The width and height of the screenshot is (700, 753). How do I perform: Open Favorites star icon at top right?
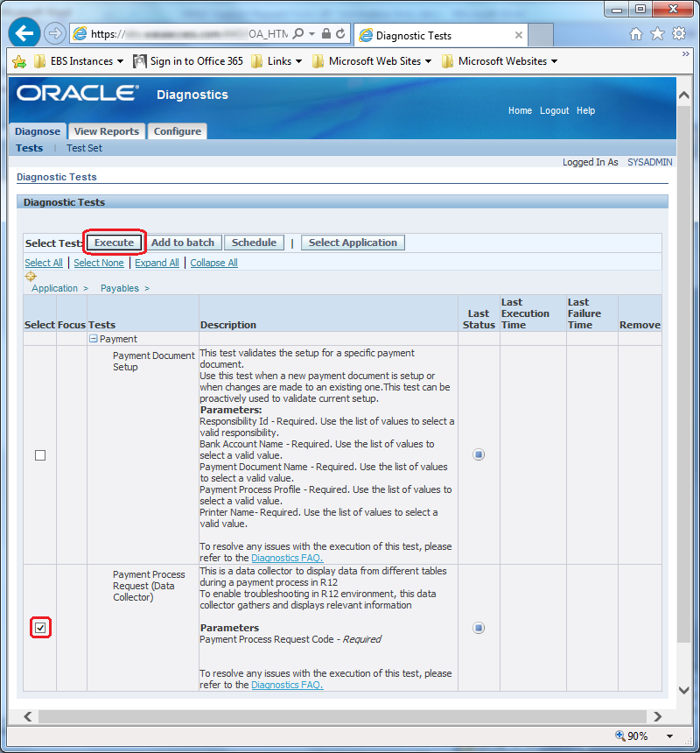(x=657, y=33)
